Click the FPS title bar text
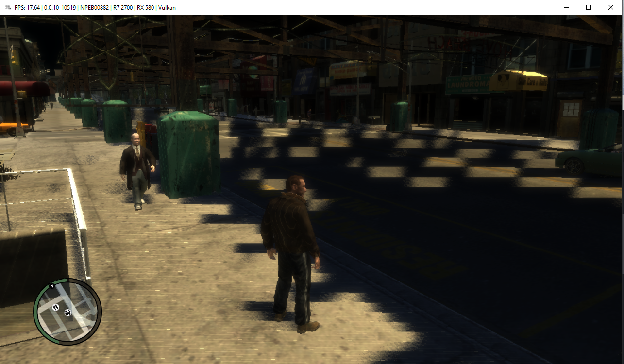Image resolution: width=624 pixels, height=364 pixels. (x=94, y=7)
